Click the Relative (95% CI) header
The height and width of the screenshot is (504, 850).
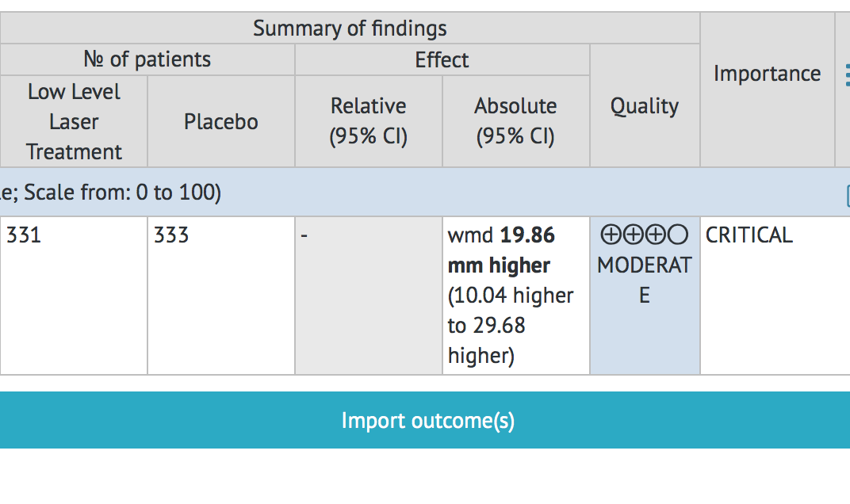coord(368,121)
